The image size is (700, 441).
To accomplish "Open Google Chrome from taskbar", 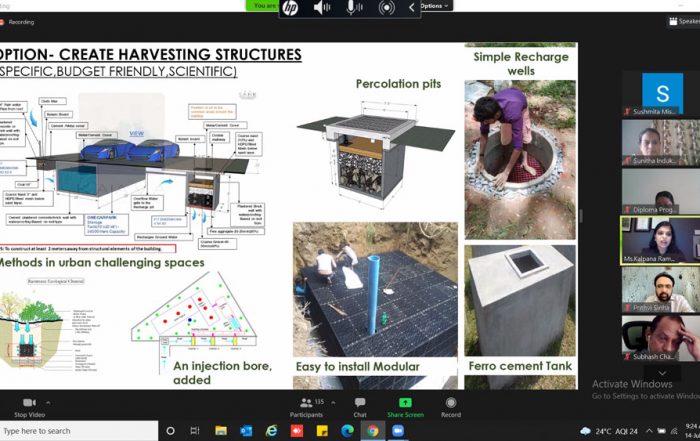I will point(373,431).
